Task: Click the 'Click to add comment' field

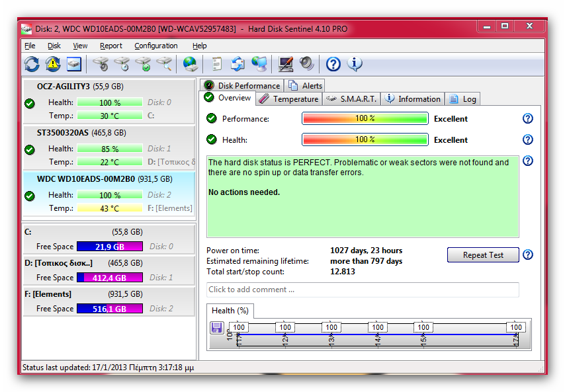Action: [363, 290]
